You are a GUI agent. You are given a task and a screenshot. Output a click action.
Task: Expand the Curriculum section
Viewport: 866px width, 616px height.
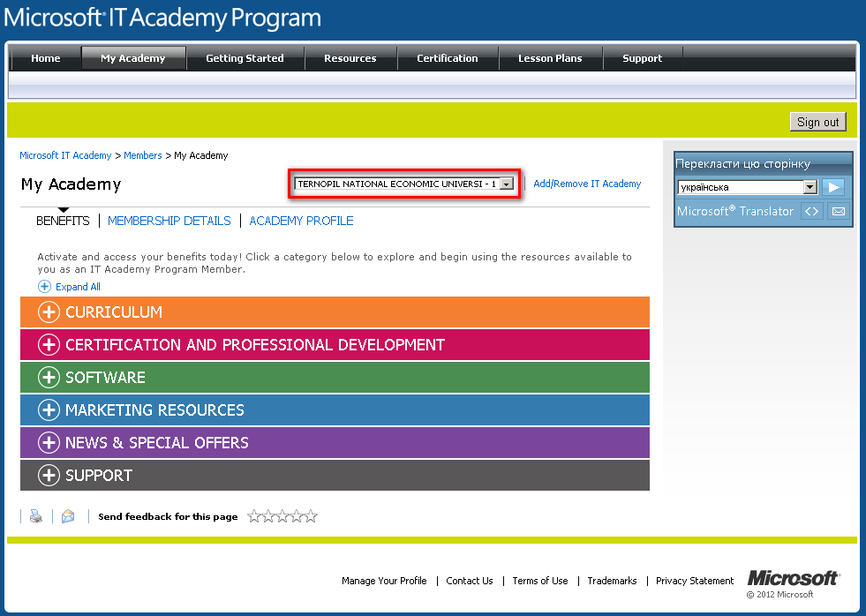point(335,312)
